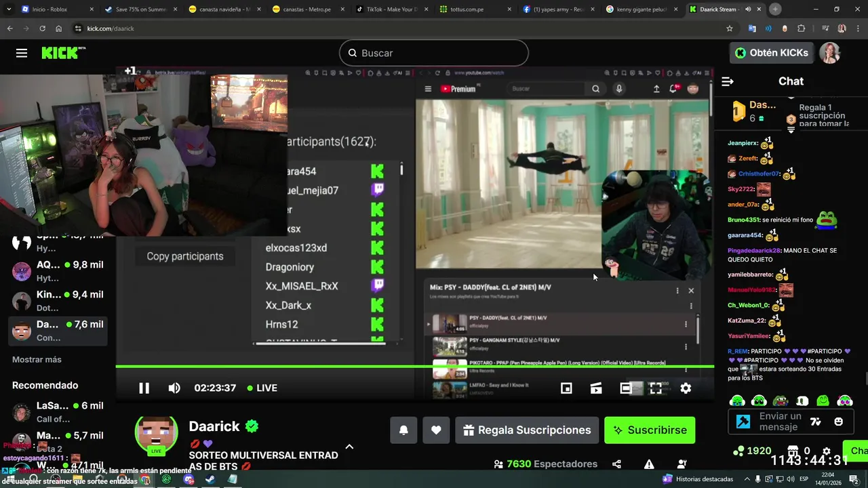This screenshot has width=868, height=488.
Task: Open the clip creation icon in the player
Action: coord(596,388)
